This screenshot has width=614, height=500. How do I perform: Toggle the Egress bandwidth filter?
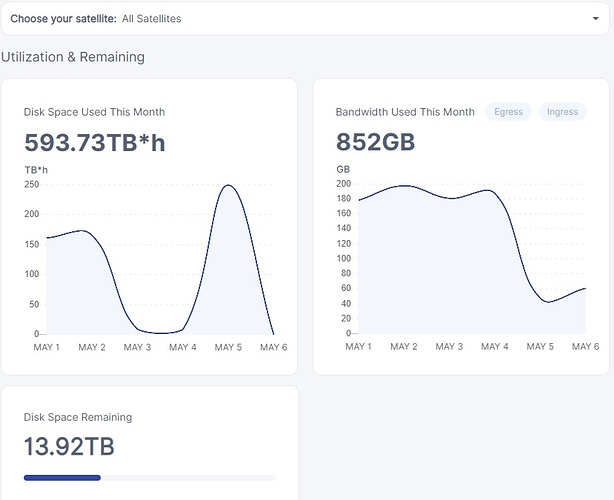pos(508,112)
